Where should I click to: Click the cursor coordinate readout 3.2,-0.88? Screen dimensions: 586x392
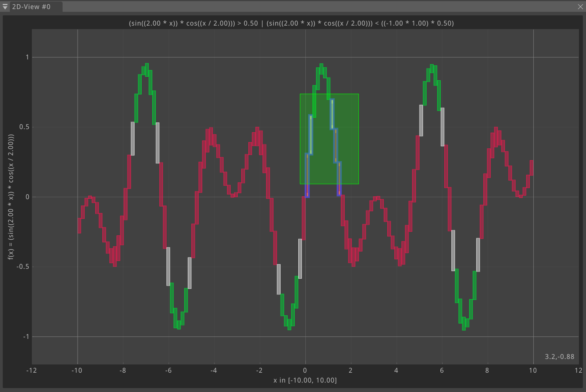(559, 357)
